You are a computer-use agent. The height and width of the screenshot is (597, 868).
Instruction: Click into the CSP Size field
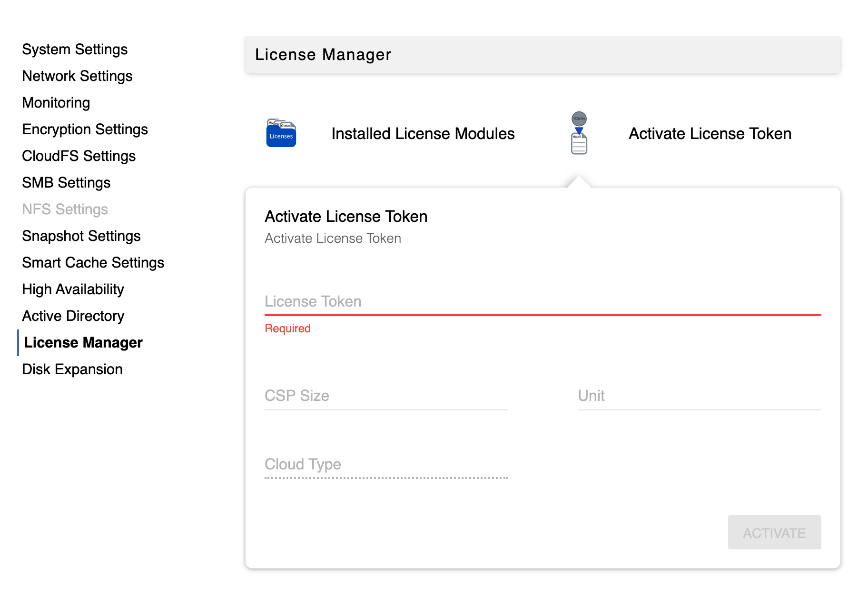(386, 396)
